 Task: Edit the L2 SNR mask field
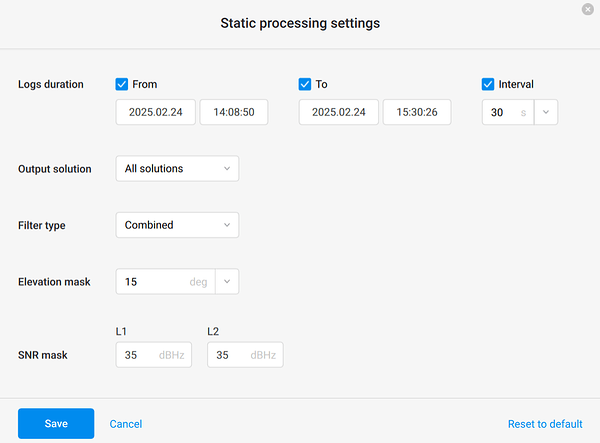245,355
